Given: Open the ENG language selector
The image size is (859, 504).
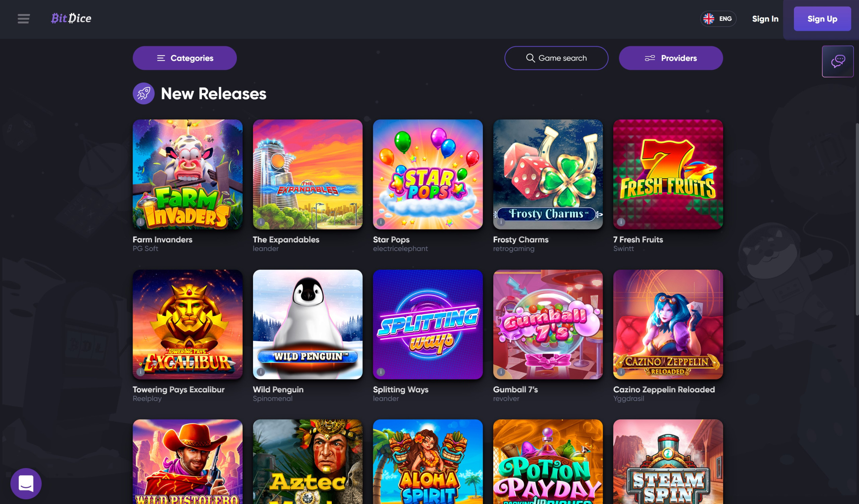Looking at the screenshot, I should pos(718,19).
